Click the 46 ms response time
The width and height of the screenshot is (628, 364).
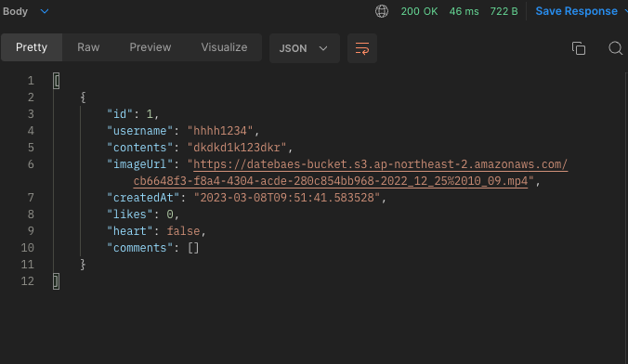(x=464, y=11)
